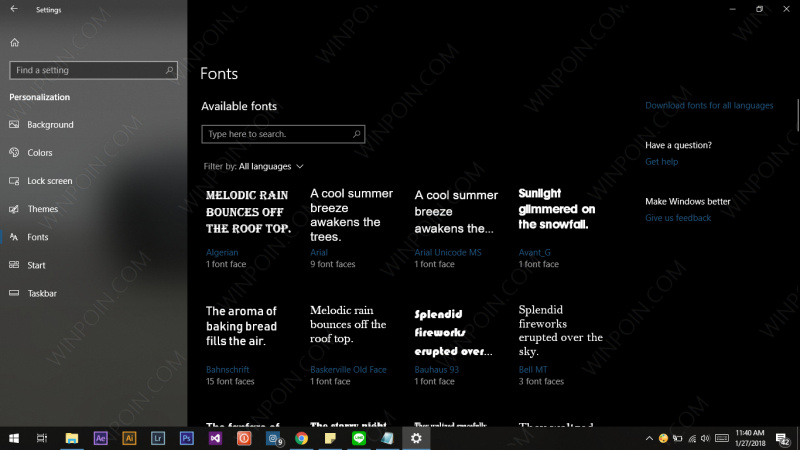Click the magnifier in Find a setting box
The width and height of the screenshot is (800, 450).
tap(169, 70)
